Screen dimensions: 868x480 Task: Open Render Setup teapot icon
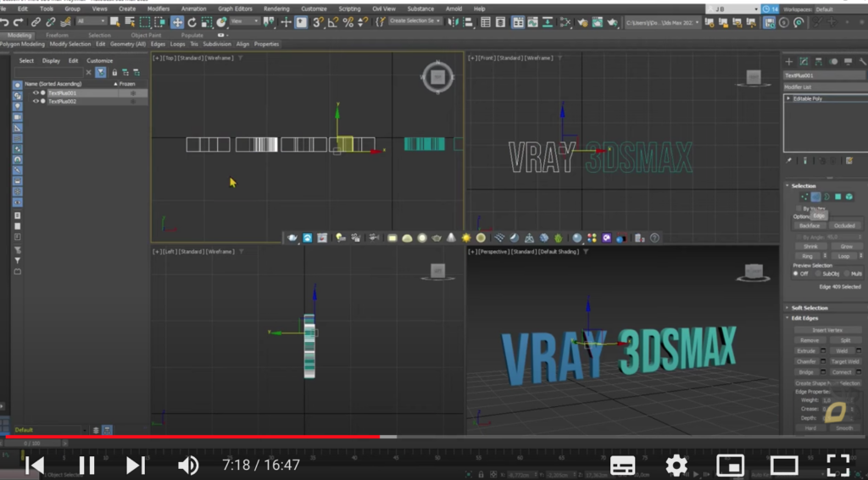[582, 22]
